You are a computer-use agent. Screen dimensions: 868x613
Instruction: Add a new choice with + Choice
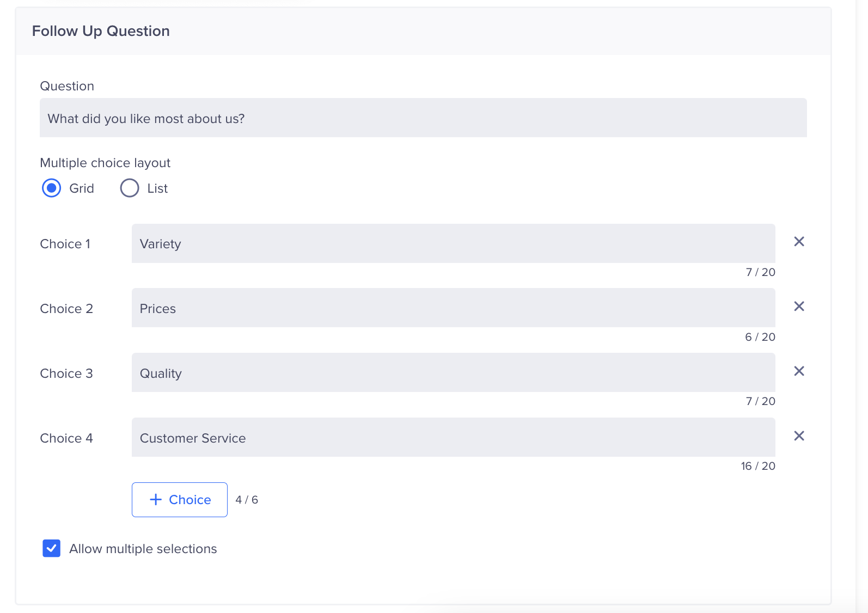tap(180, 500)
